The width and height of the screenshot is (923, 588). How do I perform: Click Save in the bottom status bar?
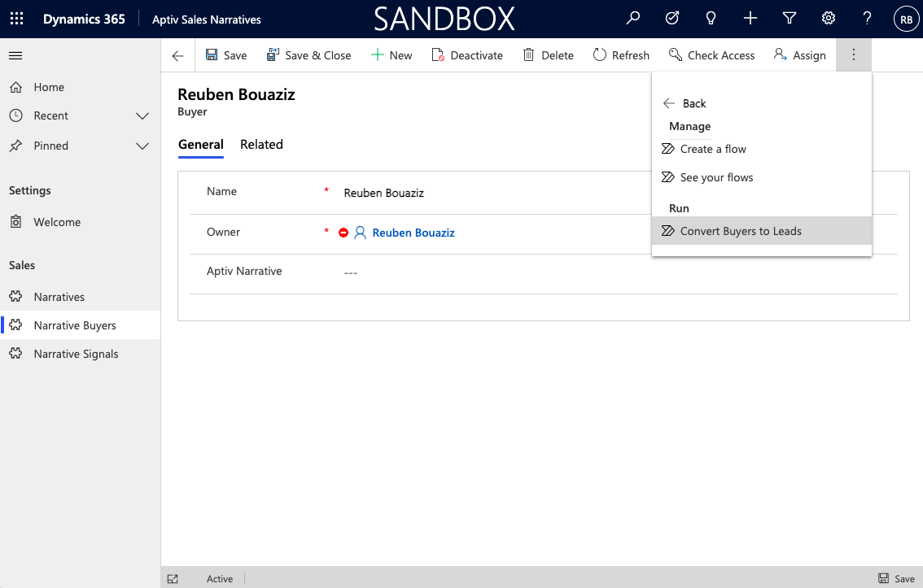point(896,578)
